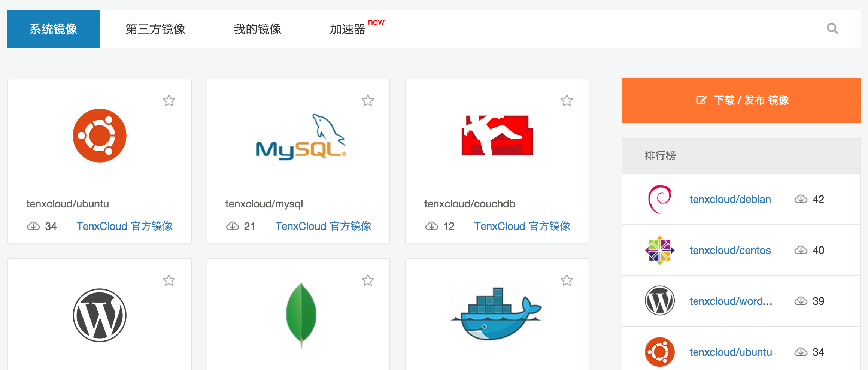Select the CentOS icon in ranking list
The image size is (868, 370).
(x=660, y=250)
